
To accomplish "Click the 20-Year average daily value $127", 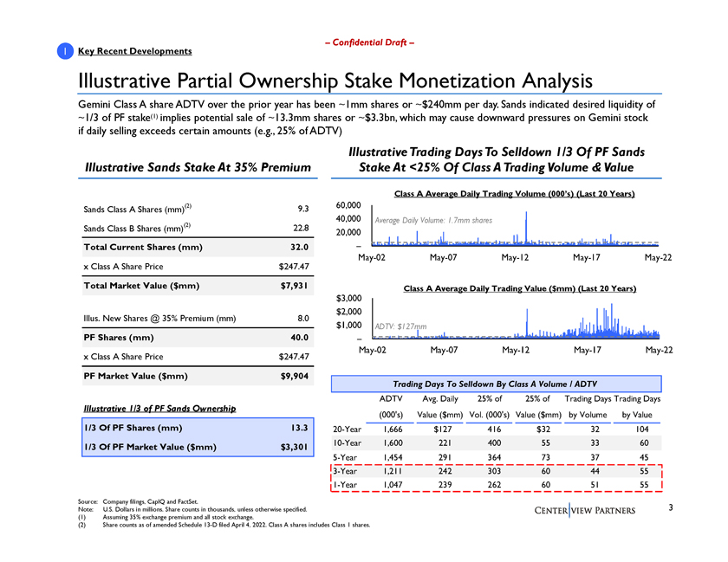I will click(443, 430).
